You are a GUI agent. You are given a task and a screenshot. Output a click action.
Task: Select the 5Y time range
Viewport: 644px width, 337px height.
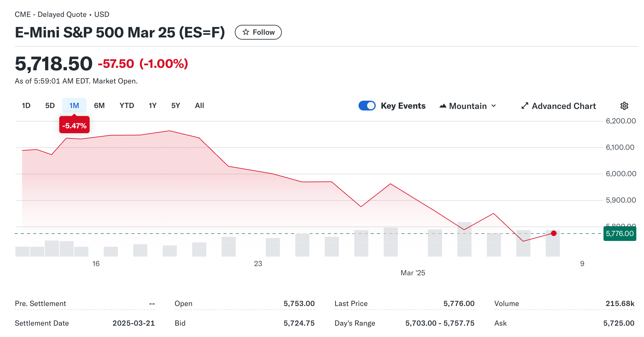coord(176,106)
